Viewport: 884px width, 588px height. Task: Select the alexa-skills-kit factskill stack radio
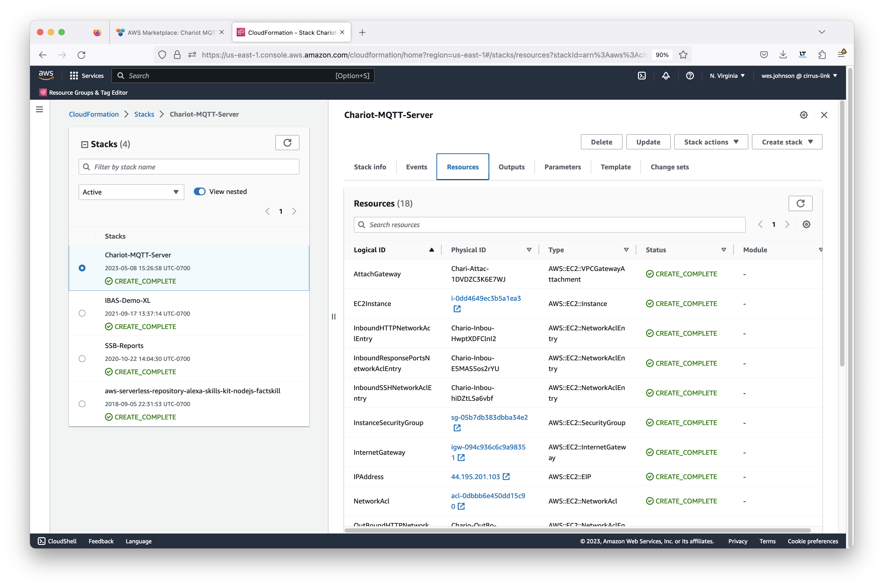tap(82, 404)
